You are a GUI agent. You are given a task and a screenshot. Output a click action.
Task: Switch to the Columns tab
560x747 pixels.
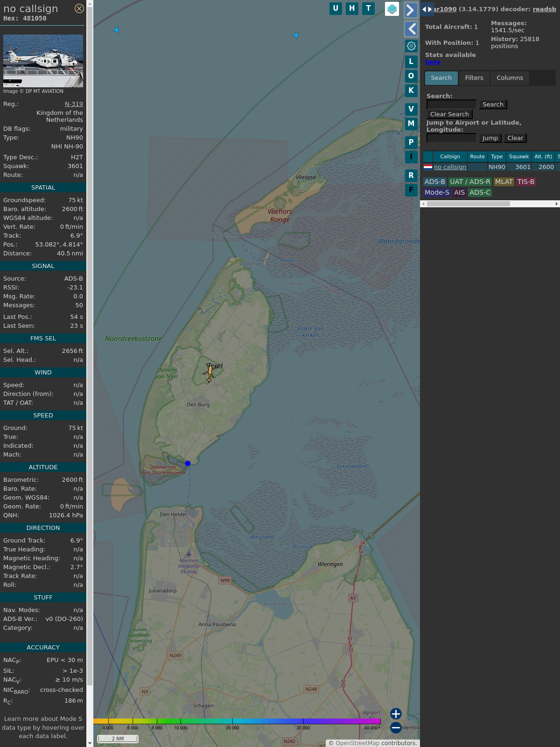tap(510, 78)
